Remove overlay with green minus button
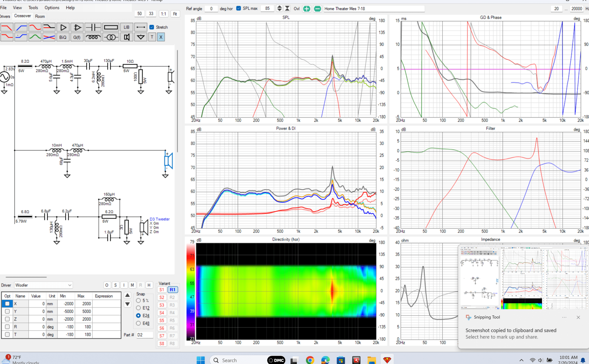The height and width of the screenshot is (364, 589). [318, 9]
